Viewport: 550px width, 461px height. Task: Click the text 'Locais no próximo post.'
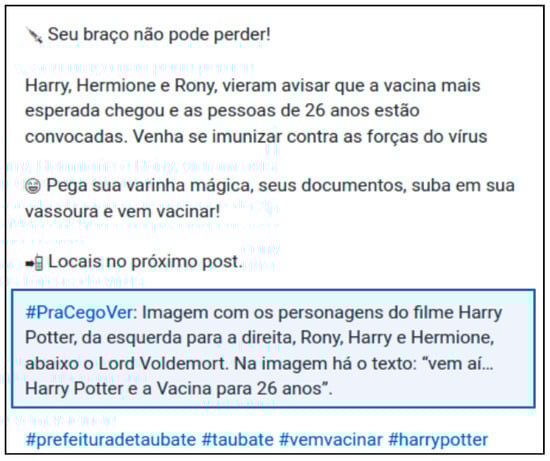coord(145,262)
